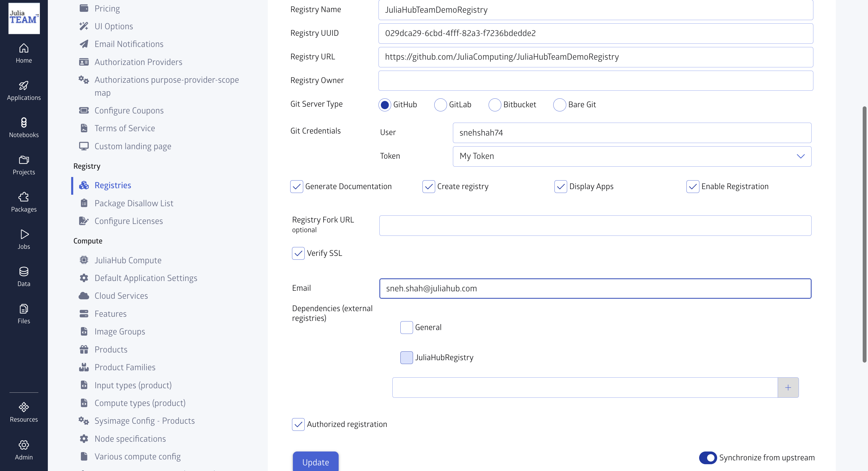Open Various compute config link
Viewport: 868px width, 471px height.
tap(138, 457)
